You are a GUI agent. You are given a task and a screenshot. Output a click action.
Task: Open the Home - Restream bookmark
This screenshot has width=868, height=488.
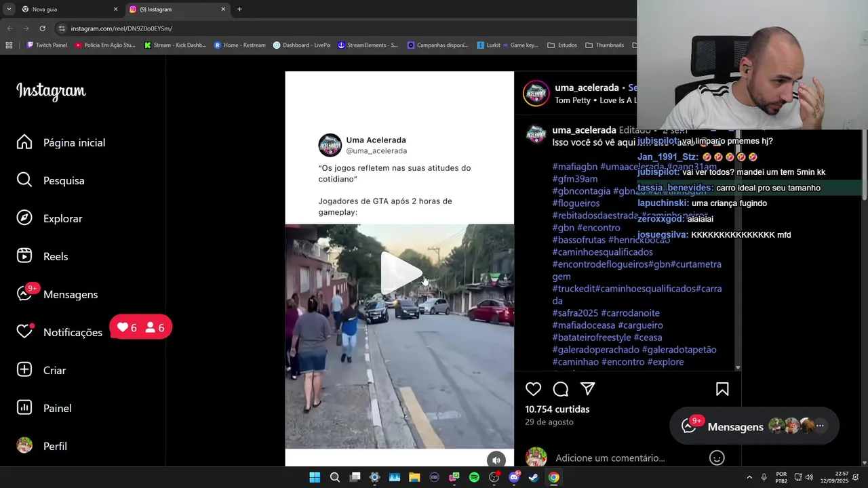click(x=239, y=45)
